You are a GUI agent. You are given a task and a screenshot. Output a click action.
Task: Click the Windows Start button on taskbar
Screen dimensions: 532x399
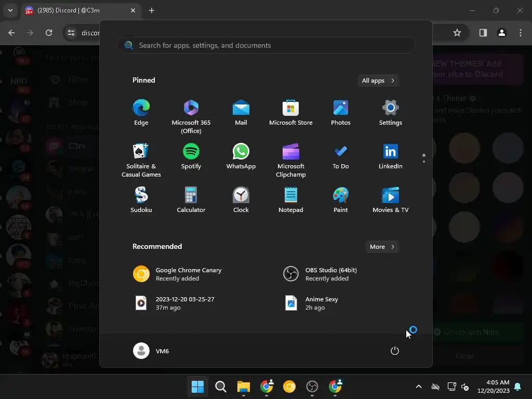(x=197, y=387)
